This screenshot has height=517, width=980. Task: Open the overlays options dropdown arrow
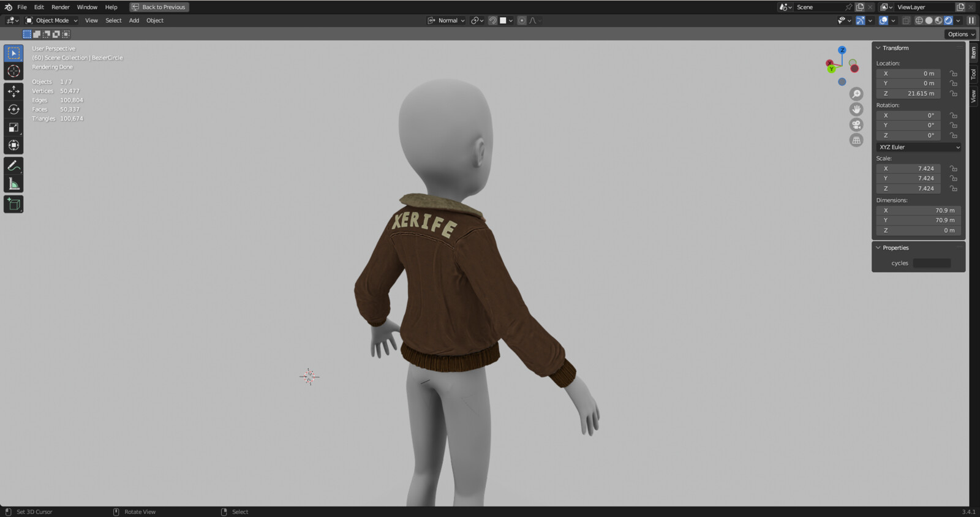(x=893, y=20)
